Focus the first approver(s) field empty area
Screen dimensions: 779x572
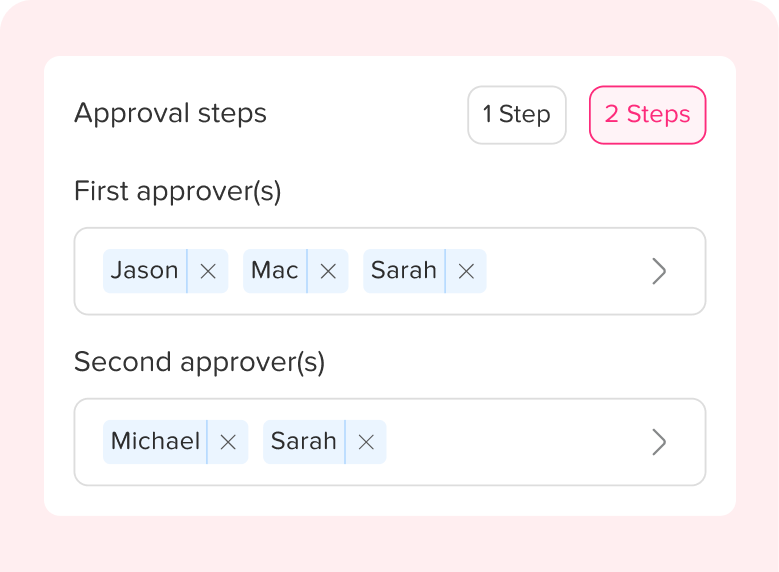point(565,271)
